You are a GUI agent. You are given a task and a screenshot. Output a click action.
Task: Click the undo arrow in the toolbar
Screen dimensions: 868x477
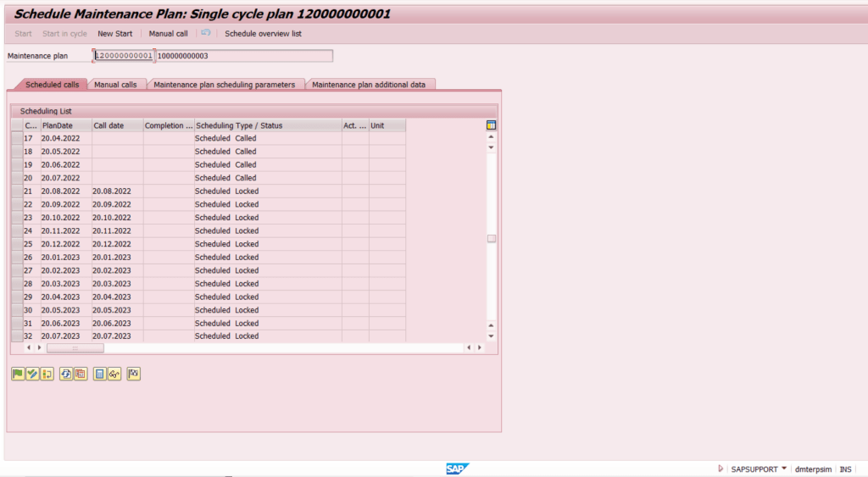point(206,33)
